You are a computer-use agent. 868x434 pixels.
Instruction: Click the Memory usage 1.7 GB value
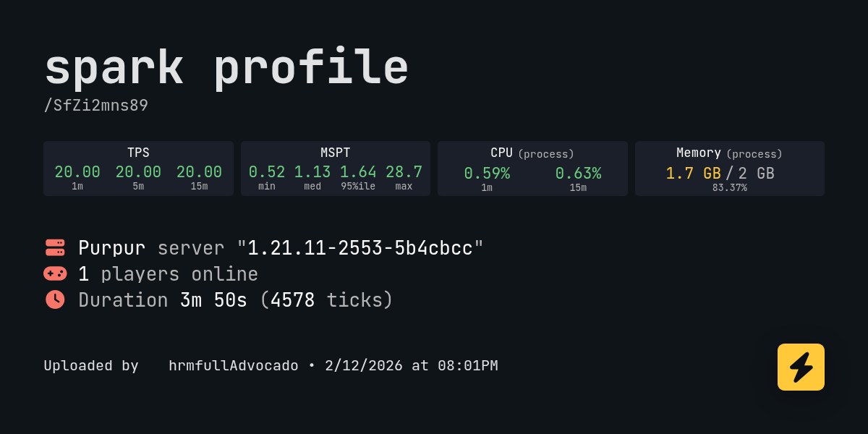[693, 174]
